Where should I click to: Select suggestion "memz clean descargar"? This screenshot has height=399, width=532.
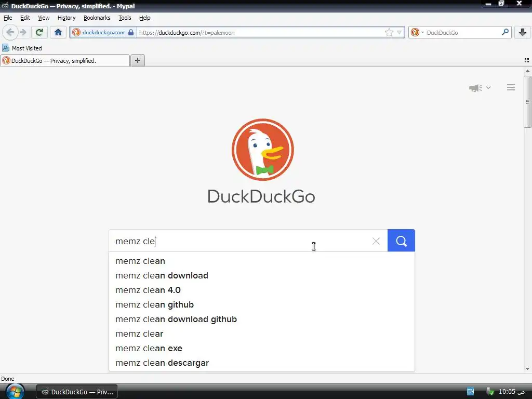coord(262,363)
